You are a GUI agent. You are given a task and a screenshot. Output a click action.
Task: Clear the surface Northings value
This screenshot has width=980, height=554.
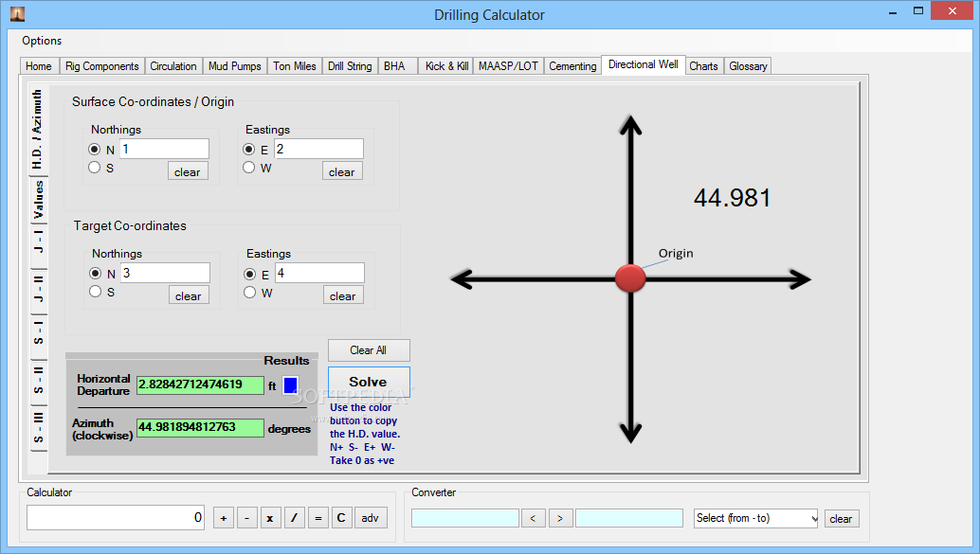[188, 171]
